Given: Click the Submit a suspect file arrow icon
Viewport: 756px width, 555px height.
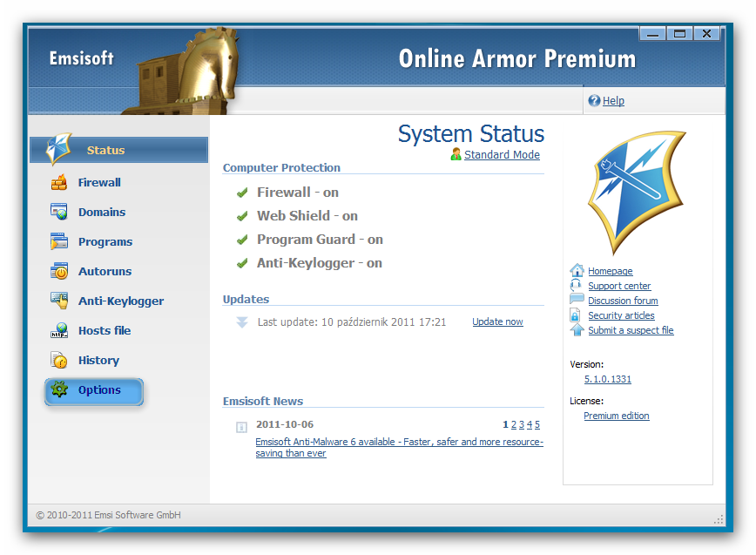Looking at the screenshot, I should [x=577, y=330].
